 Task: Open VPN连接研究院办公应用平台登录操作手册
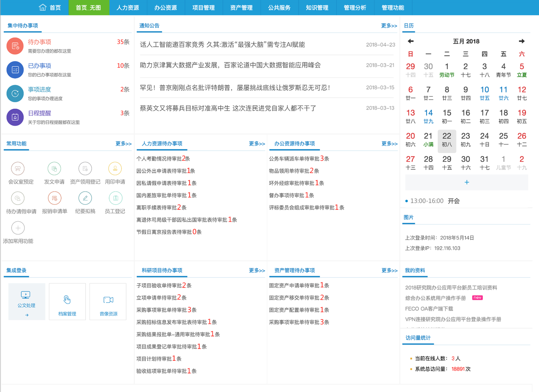coord(453,319)
